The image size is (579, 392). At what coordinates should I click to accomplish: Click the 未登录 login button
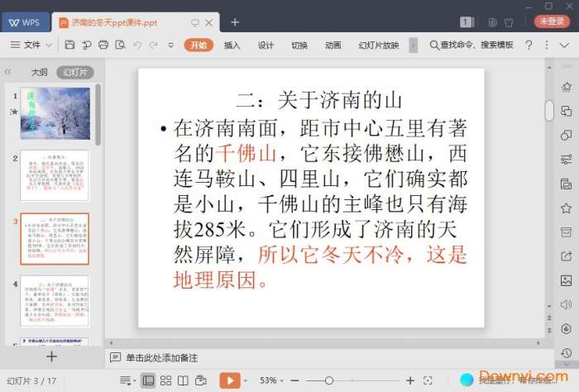pos(552,22)
